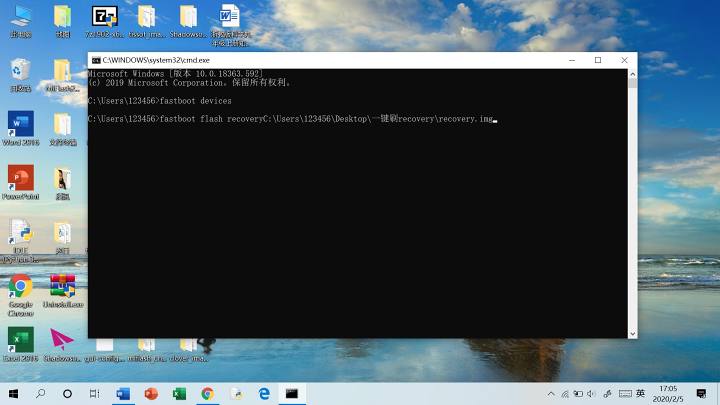Open the PowerPoint desktop shortcut
Image resolution: width=720 pixels, height=405 pixels.
(20, 179)
